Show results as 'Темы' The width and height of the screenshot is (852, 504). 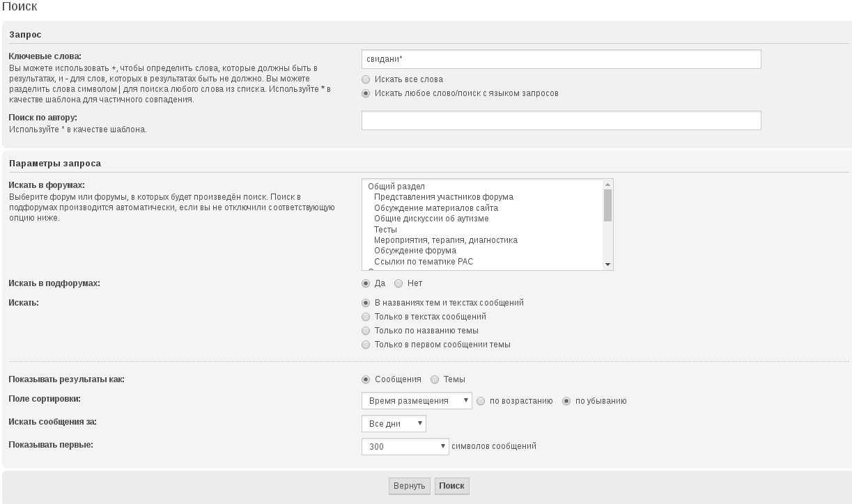(x=435, y=379)
